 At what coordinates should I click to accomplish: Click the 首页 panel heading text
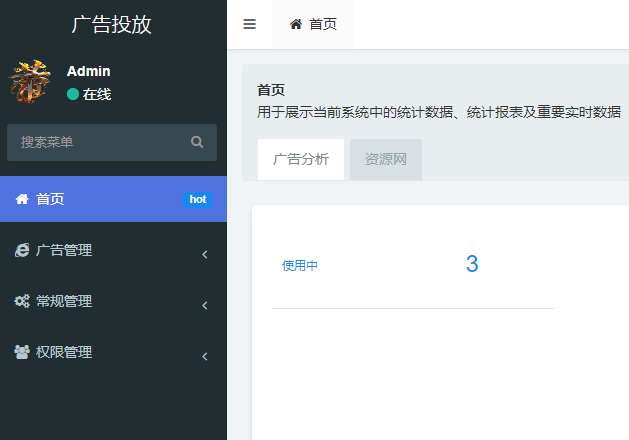pos(271,90)
